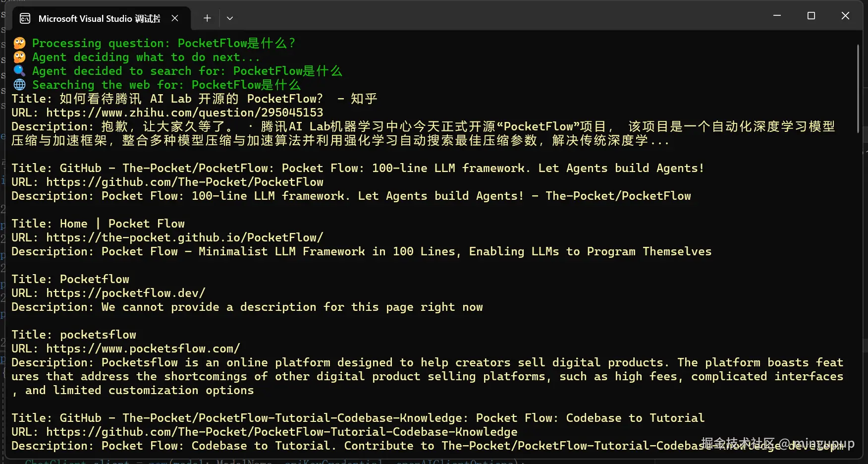
Task: Click the globe icon beside Searching the web
Action: pos(19,84)
